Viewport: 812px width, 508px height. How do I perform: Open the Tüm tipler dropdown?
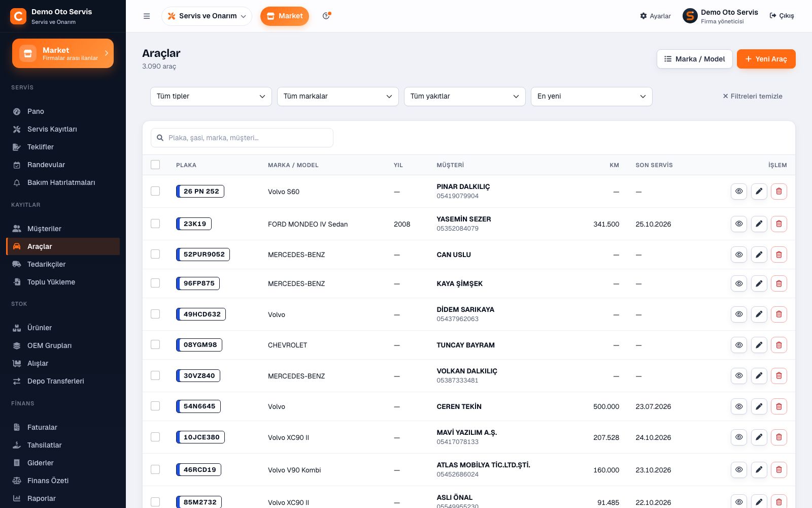point(211,97)
